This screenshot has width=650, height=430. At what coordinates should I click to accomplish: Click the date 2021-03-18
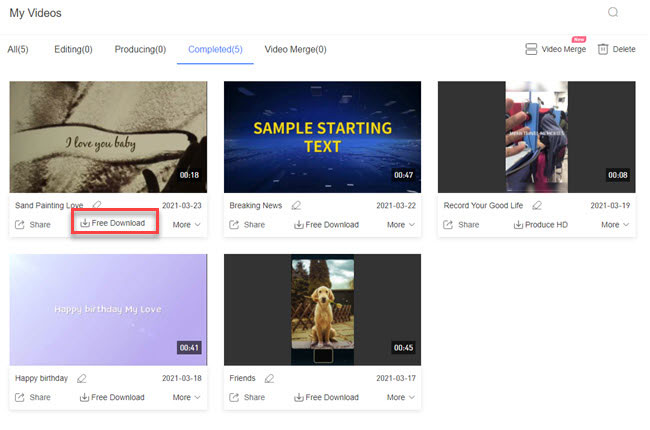tap(182, 378)
